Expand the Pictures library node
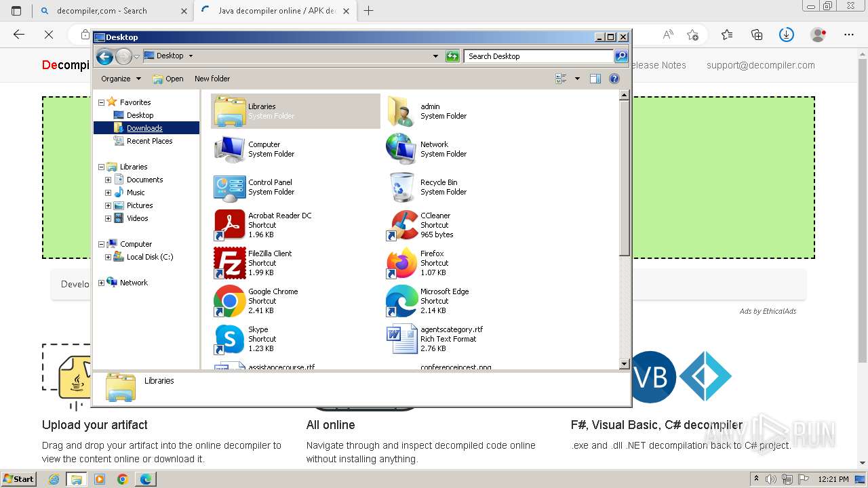 click(x=108, y=205)
